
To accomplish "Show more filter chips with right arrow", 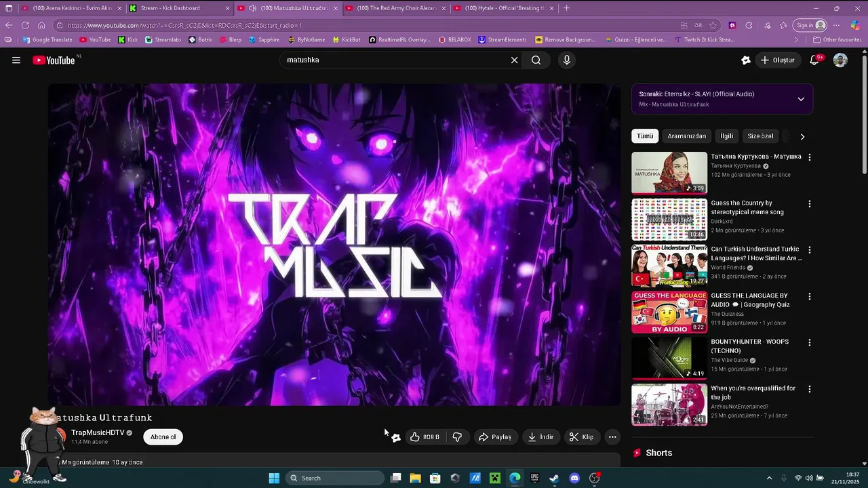I will tap(802, 136).
